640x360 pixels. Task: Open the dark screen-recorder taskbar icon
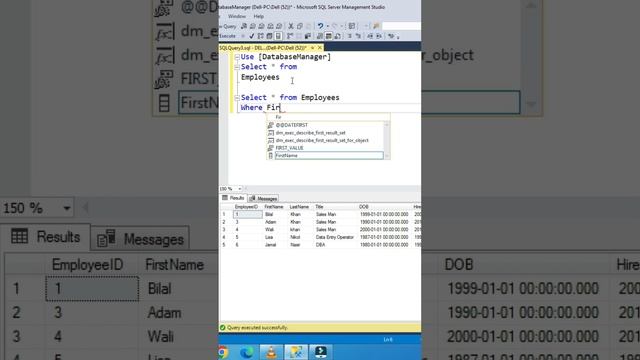pyautogui.click(x=320, y=352)
